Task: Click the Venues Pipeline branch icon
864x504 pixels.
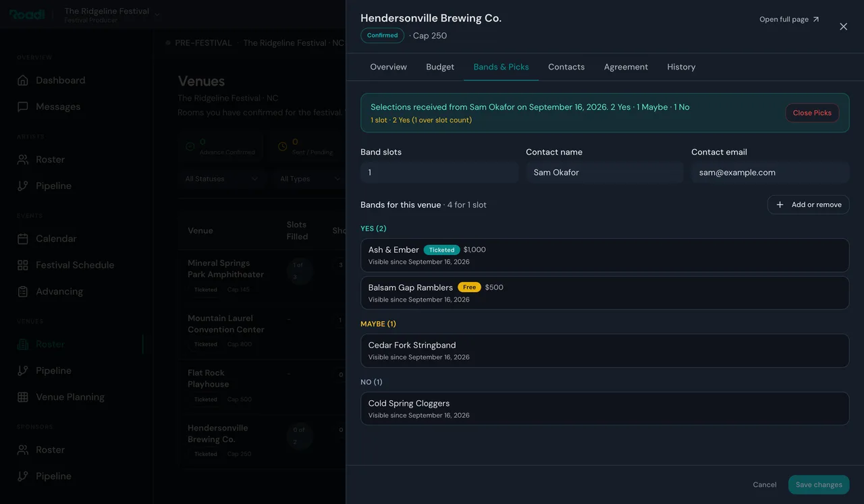Action: [x=23, y=370]
